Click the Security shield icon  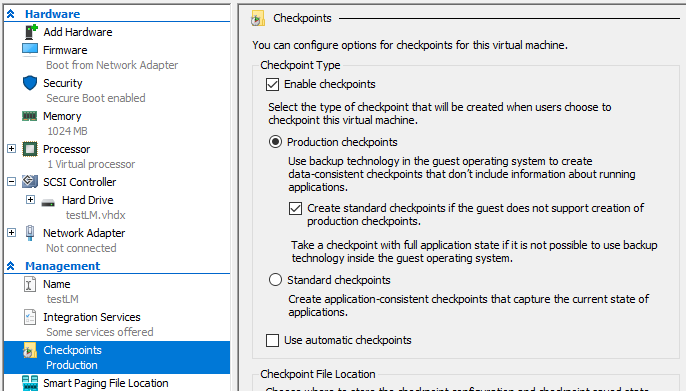30,83
